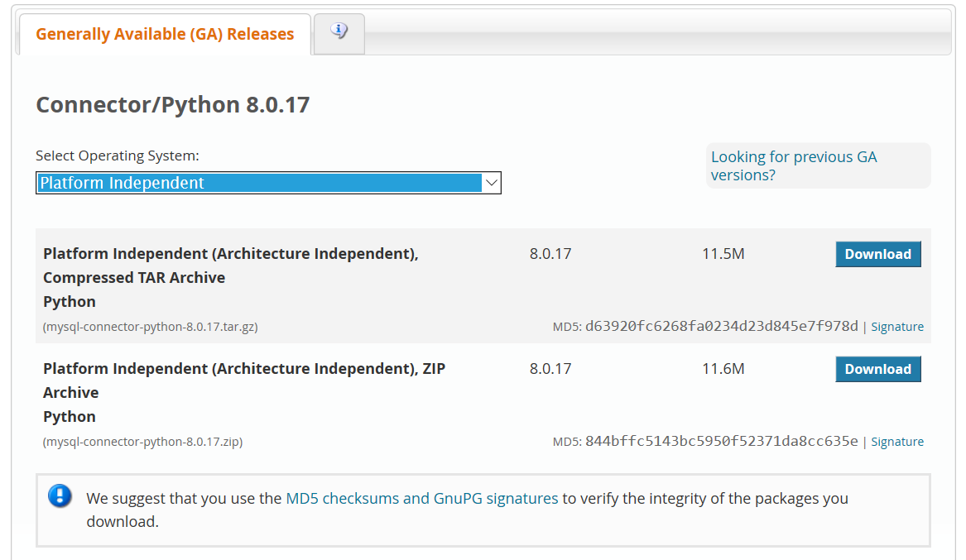Follow the Looking for previous GA versions link

tap(794, 165)
